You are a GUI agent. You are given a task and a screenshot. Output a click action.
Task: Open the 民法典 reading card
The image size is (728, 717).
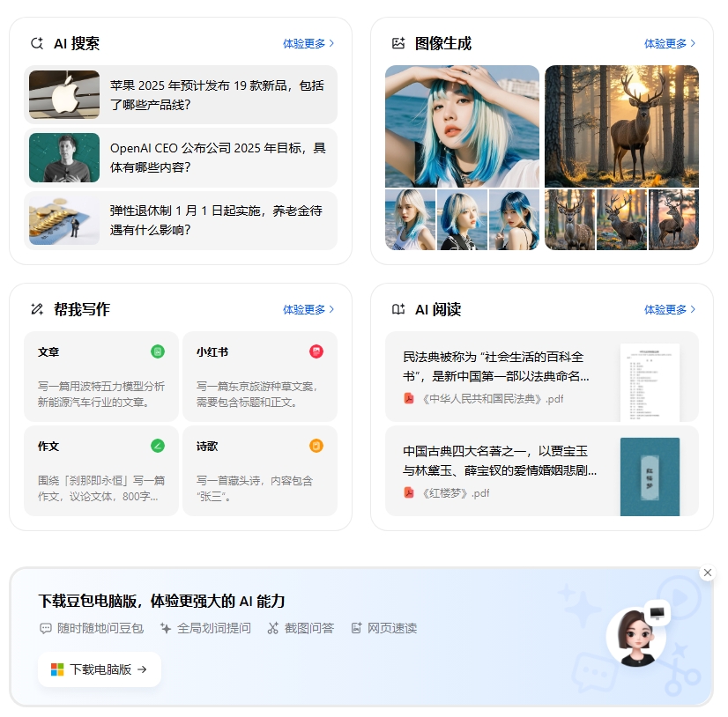tap(542, 376)
